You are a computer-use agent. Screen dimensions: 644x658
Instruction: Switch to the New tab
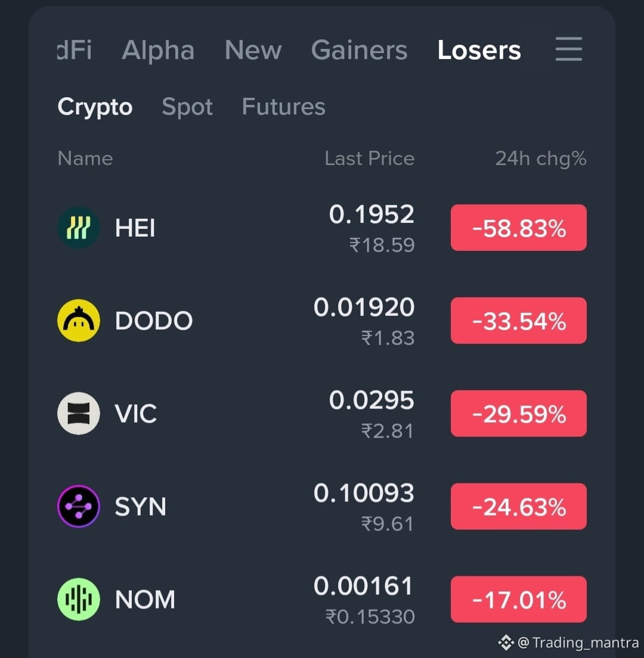[x=253, y=50]
